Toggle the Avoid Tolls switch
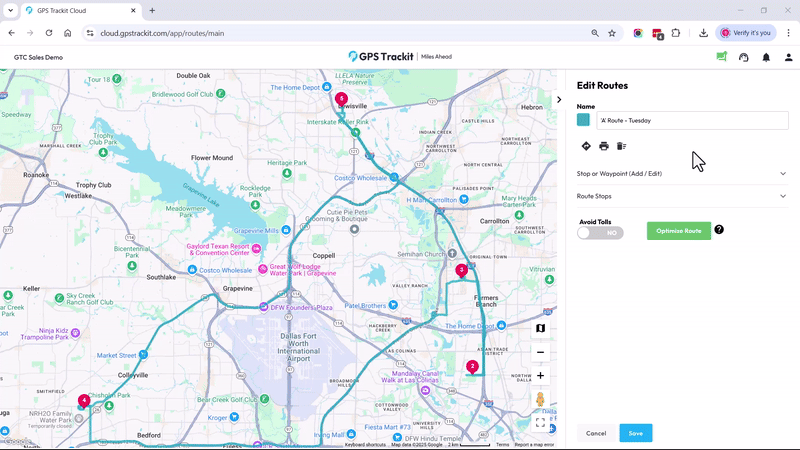This screenshot has height=450, width=800. 600,233
